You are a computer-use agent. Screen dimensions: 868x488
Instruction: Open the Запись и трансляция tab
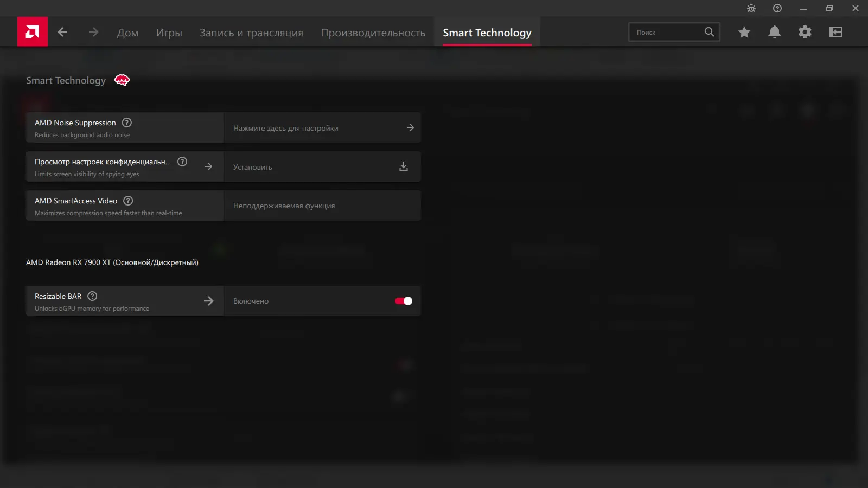point(251,33)
